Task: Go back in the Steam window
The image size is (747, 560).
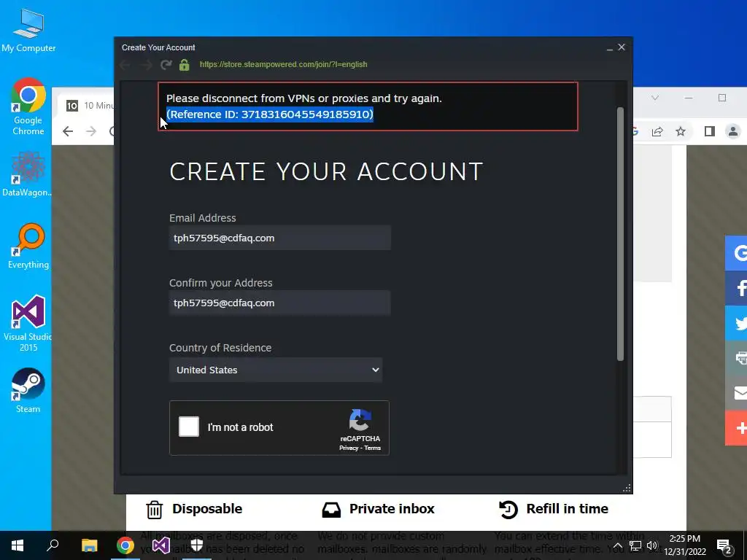Action: 125,65
